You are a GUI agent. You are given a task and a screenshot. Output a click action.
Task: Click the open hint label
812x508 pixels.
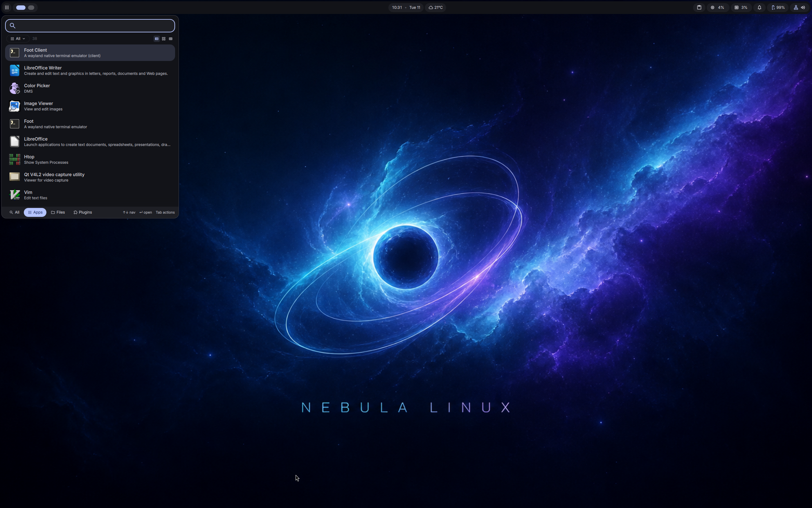[x=146, y=212]
